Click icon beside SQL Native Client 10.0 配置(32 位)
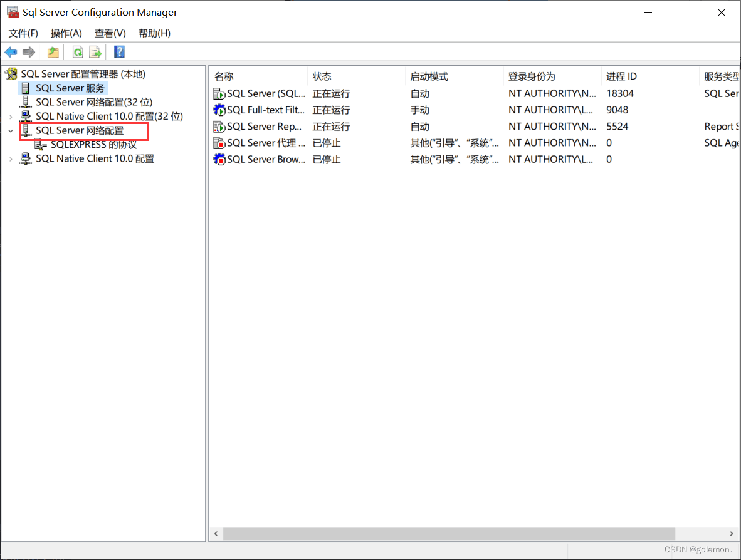This screenshot has width=741, height=560. coord(26,116)
